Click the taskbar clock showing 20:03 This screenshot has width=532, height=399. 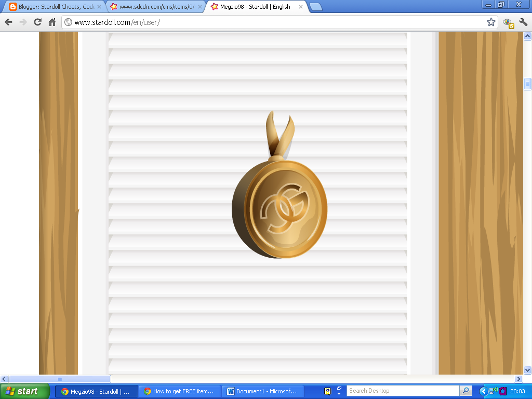click(x=517, y=391)
